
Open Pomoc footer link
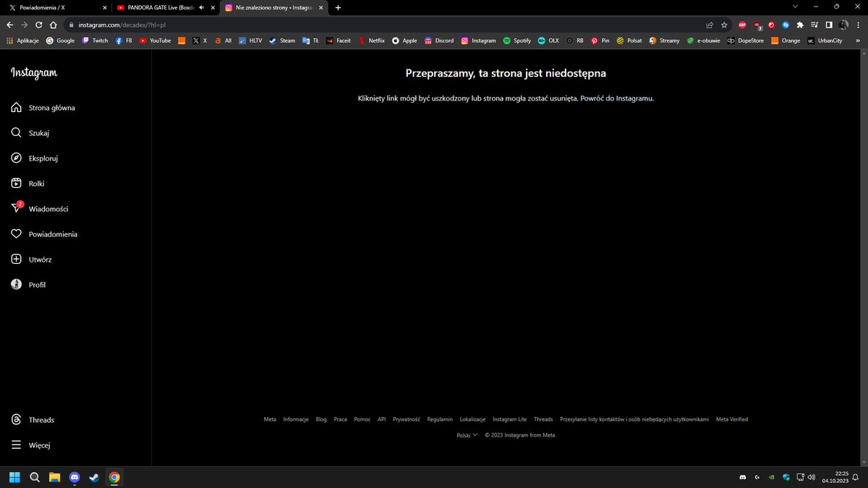(x=362, y=419)
